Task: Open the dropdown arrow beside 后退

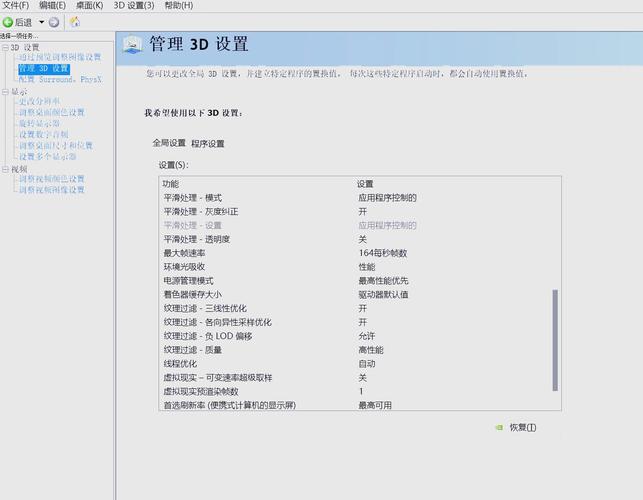Action: [41, 22]
